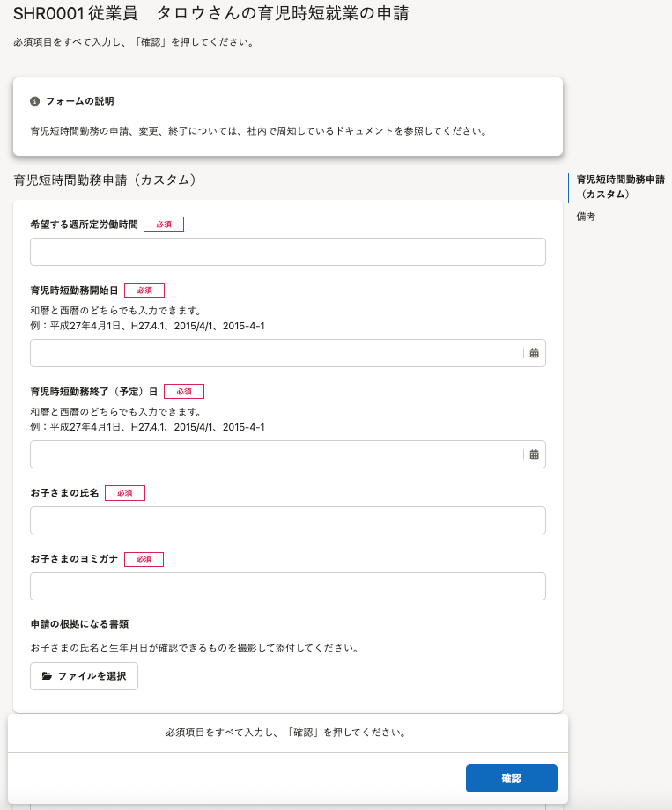Open calendar picker for 育児時短勤務開始日
The width and height of the screenshot is (672, 810).
click(534, 353)
